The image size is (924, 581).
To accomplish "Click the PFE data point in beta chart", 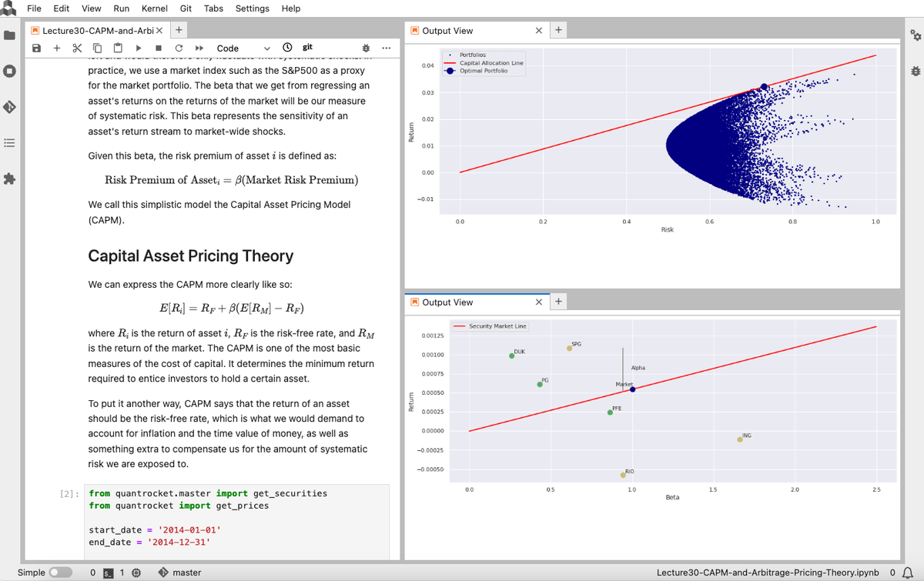I will (x=610, y=412).
